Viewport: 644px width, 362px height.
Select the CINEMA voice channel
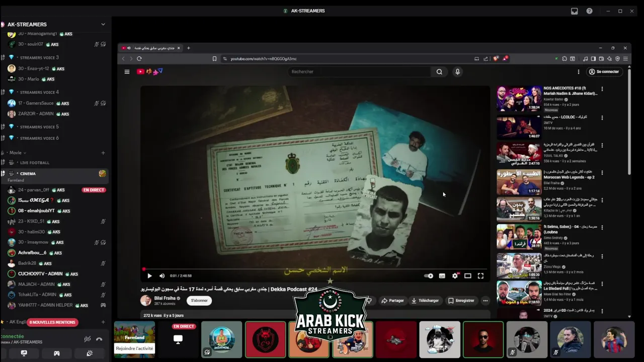point(55,176)
